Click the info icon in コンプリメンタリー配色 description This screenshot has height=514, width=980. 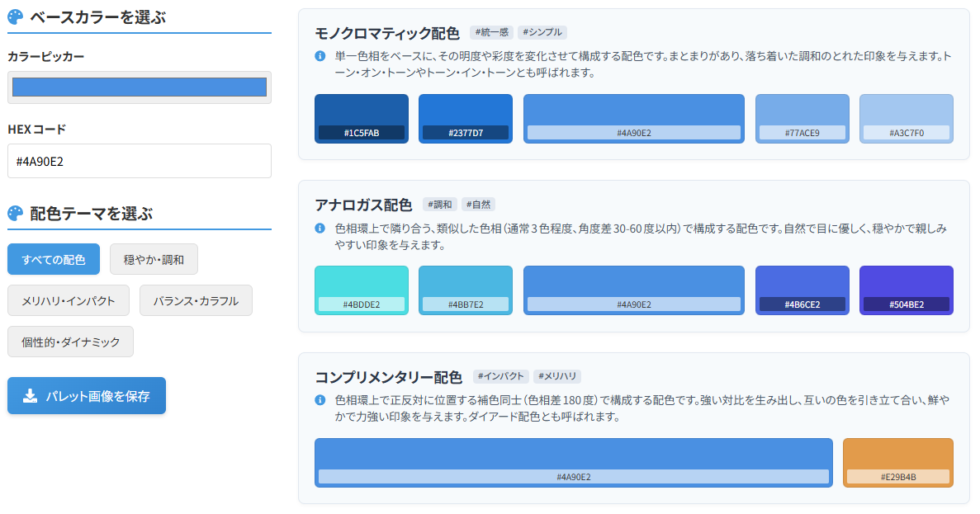click(320, 400)
